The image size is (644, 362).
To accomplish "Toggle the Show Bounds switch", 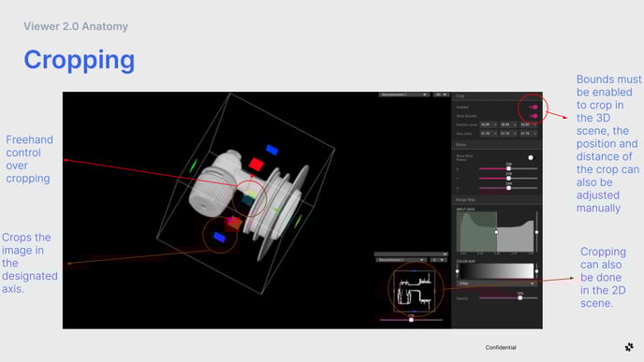I will (x=534, y=116).
